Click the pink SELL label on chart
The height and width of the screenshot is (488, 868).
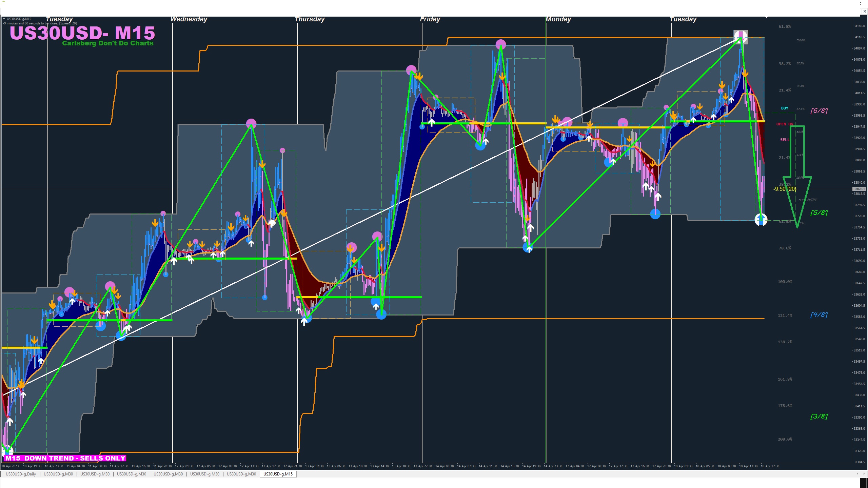(785, 140)
